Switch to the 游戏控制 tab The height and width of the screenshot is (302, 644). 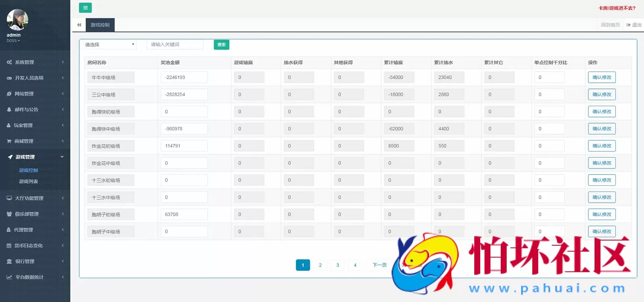point(100,25)
